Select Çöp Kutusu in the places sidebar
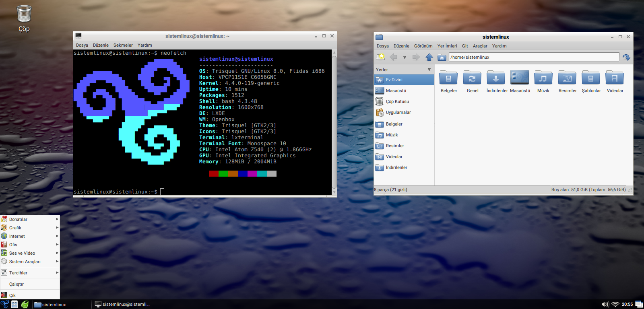 point(404,101)
